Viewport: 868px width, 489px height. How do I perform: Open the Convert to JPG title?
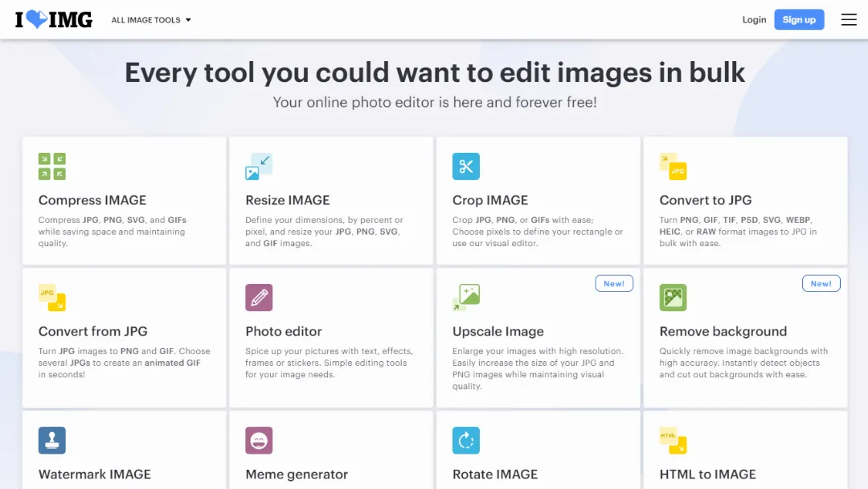click(x=706, y=200)
